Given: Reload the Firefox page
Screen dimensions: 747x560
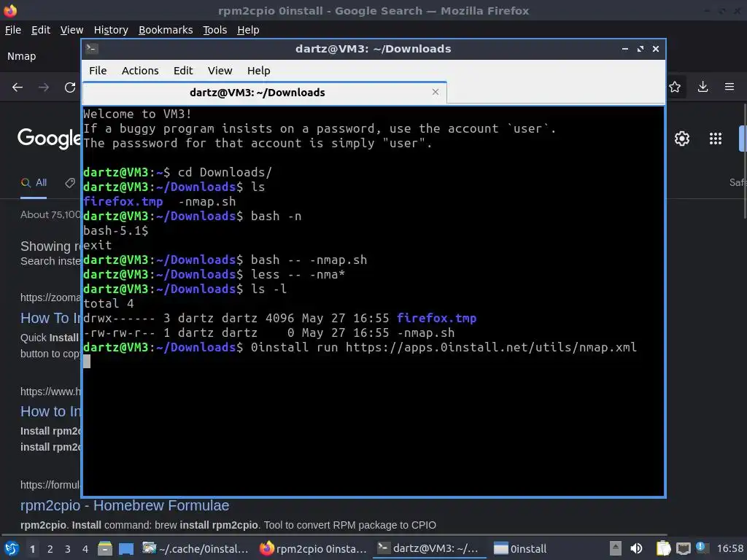Looking at the screenshot, I should 70,87.
